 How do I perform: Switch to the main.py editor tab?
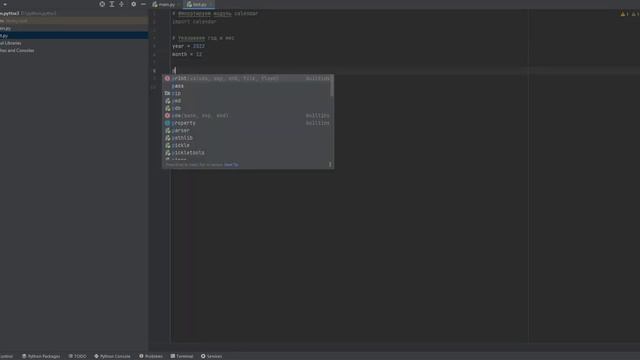point(164,4)
